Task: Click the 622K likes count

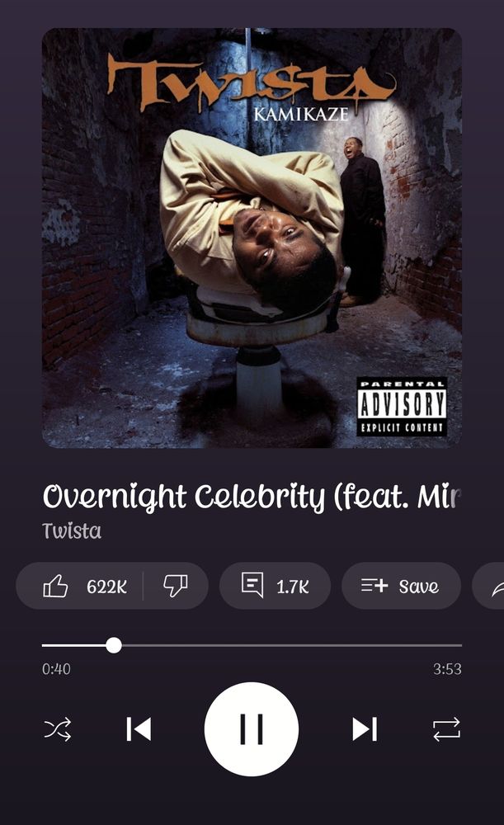Action: 106,586
